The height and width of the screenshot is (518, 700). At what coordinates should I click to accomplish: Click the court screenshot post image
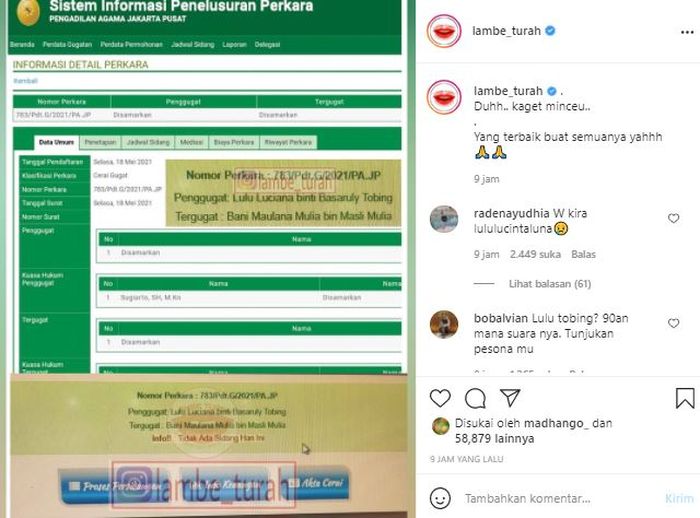click(208, 259)
